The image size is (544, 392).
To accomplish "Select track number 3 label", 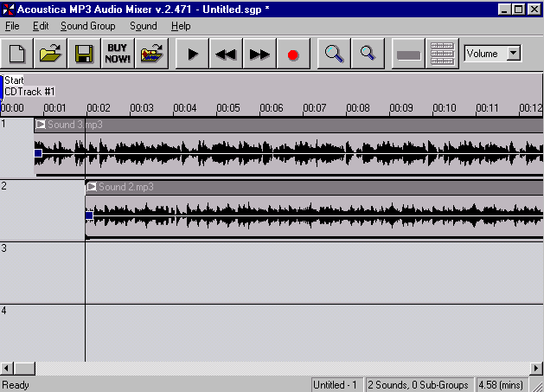I will [3, 248].
